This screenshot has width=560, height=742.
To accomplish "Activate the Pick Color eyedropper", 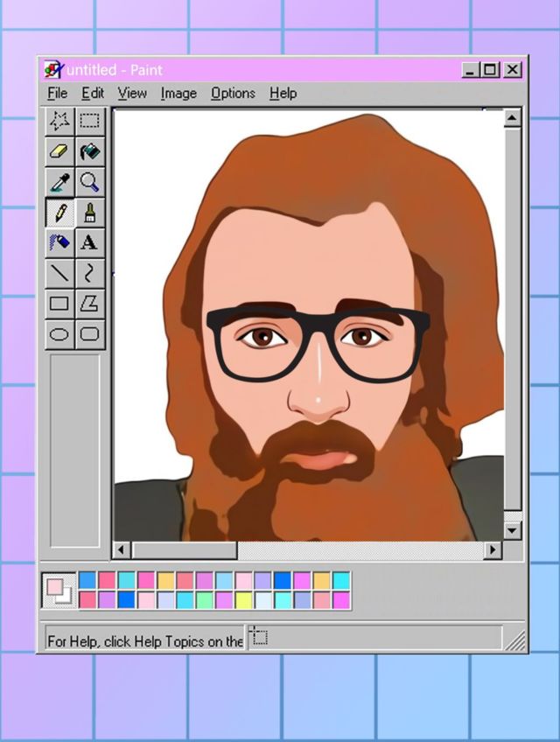I will (x=59, y=182).
